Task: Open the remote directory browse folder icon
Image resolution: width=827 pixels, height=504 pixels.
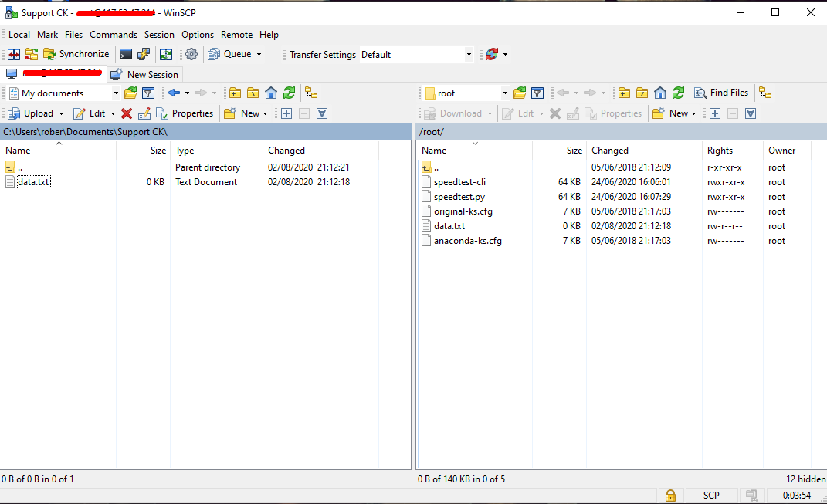Action: point(520,93)
